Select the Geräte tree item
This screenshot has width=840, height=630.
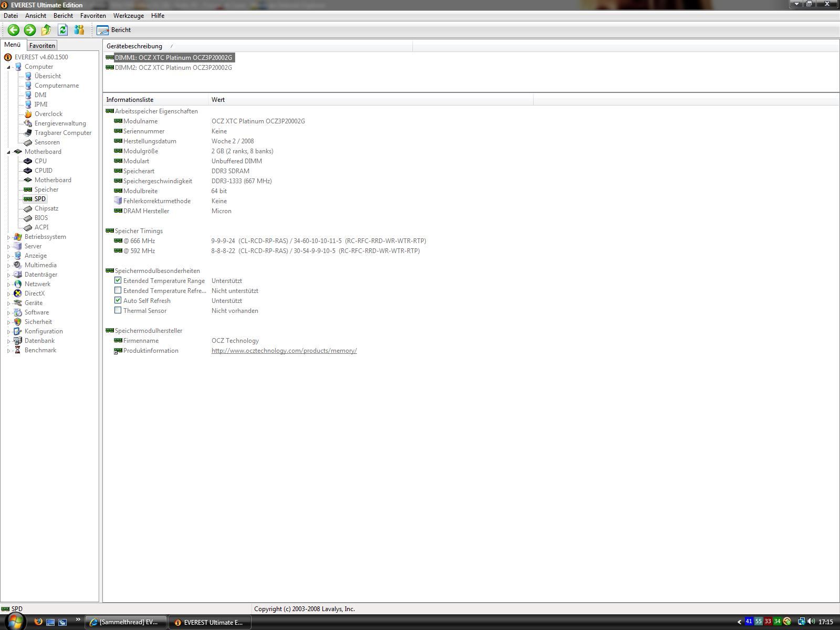(34, 303)
